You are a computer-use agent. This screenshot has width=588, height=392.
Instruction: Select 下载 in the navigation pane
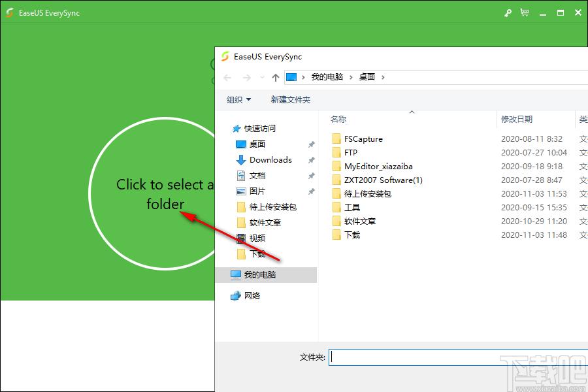pyautogui.click(x=257, y=254)
